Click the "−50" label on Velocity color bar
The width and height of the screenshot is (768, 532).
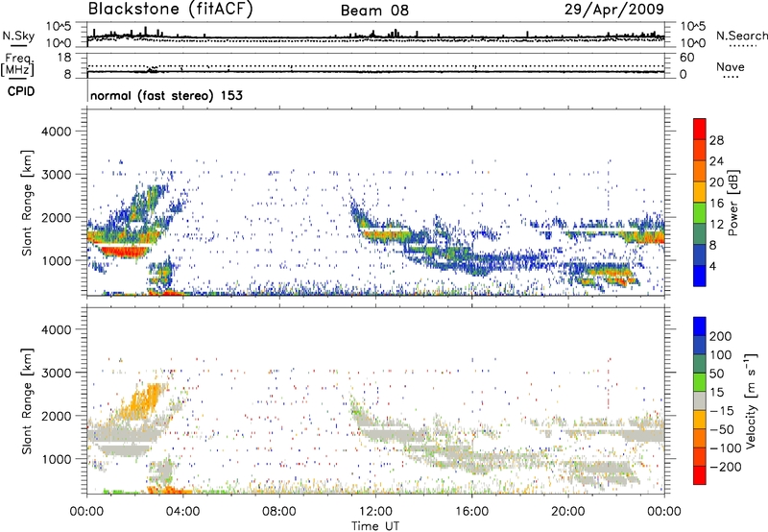click(722, 429)
